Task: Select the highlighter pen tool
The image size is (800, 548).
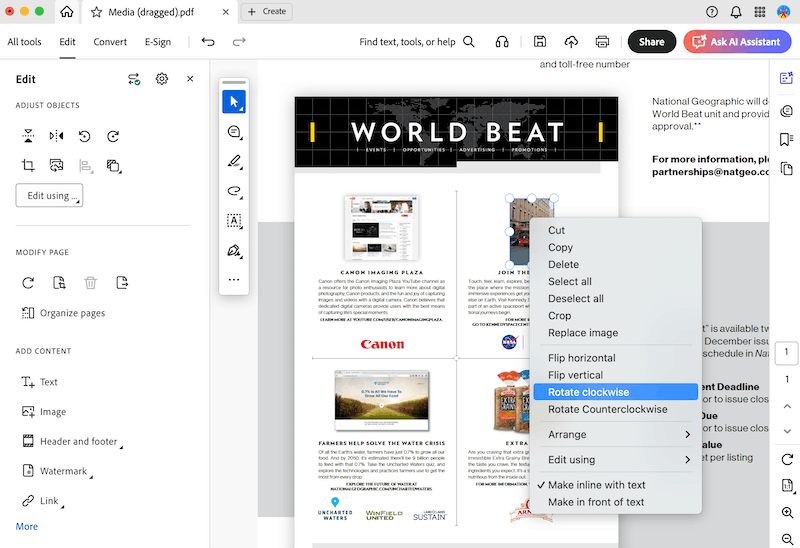Action: pos(234,162)
